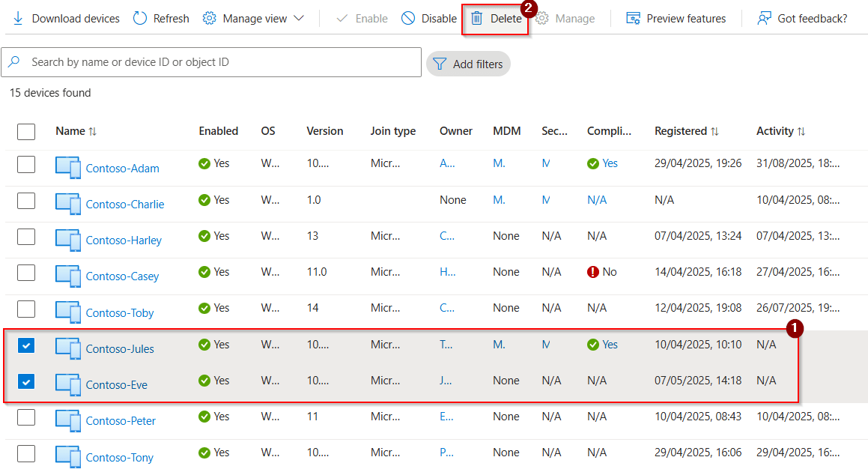Click the Preview features icon
868x475 pixels.
pos(634,18)
